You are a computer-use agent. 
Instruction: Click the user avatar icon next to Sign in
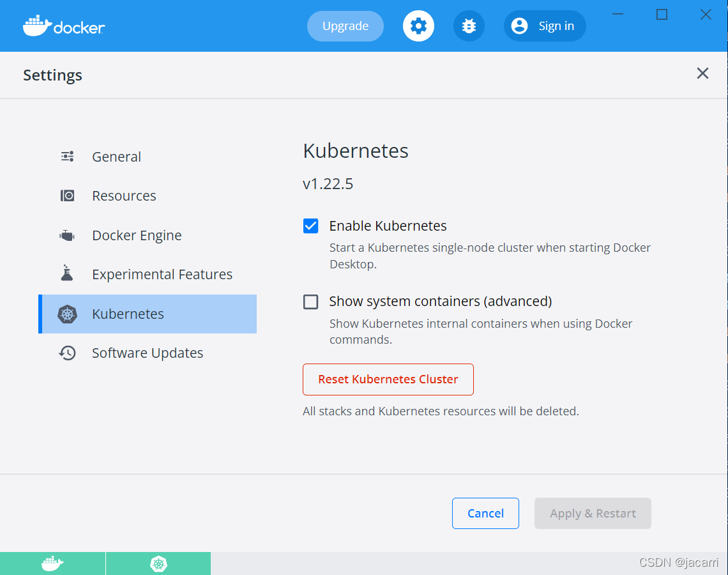[x=520, y=26]
